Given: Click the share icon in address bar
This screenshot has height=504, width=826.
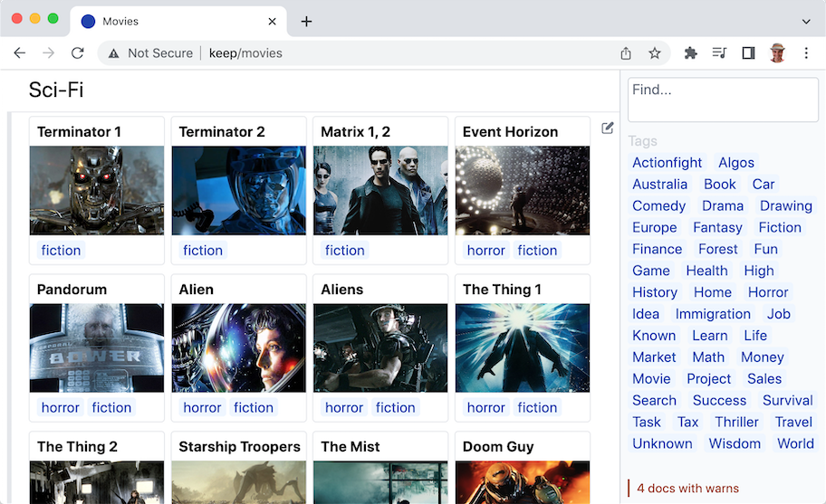Looking at the screenshot, I should click(626, 53).
